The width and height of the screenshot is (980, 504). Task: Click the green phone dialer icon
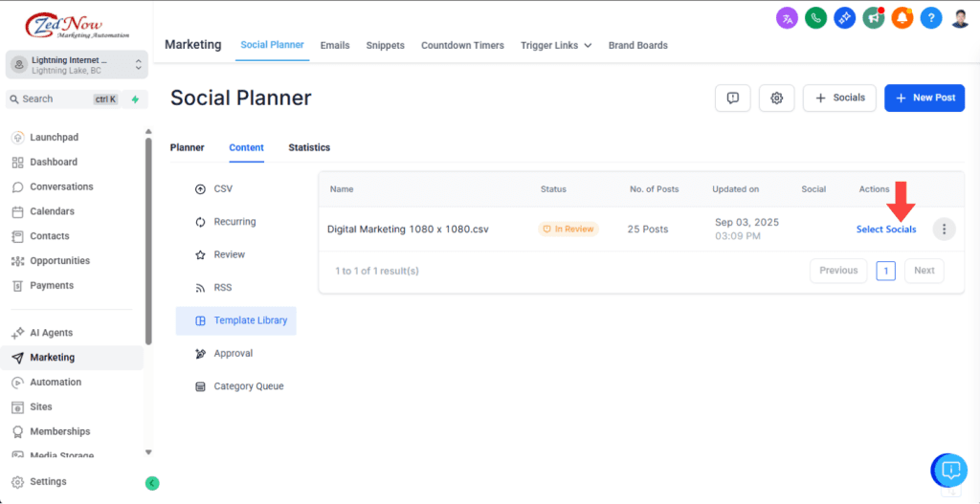[x=815, y=18]
